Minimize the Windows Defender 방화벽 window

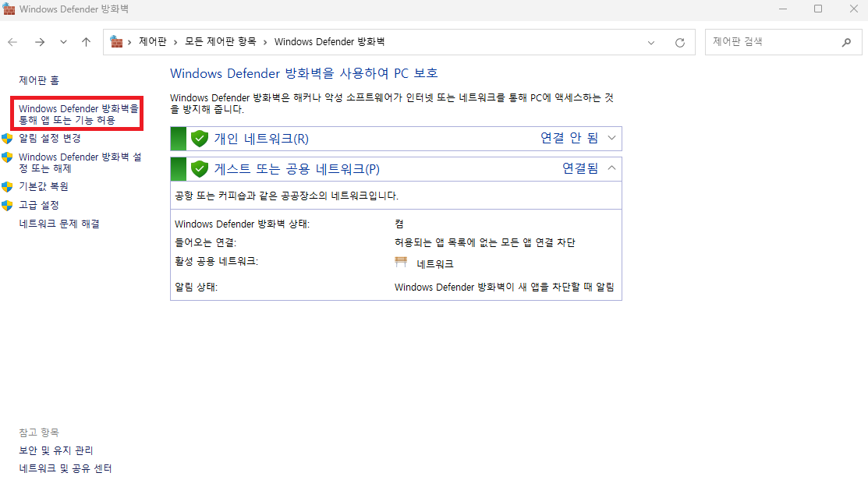point(783,9)
